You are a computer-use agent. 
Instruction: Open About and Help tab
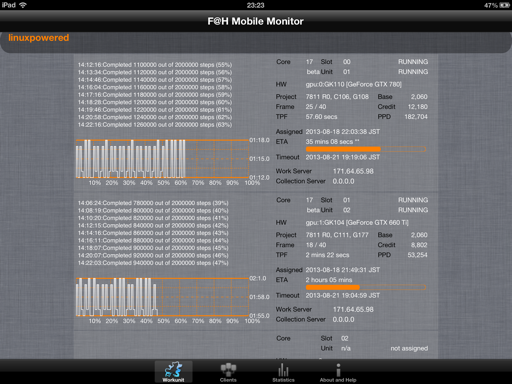tap(338, 372)
